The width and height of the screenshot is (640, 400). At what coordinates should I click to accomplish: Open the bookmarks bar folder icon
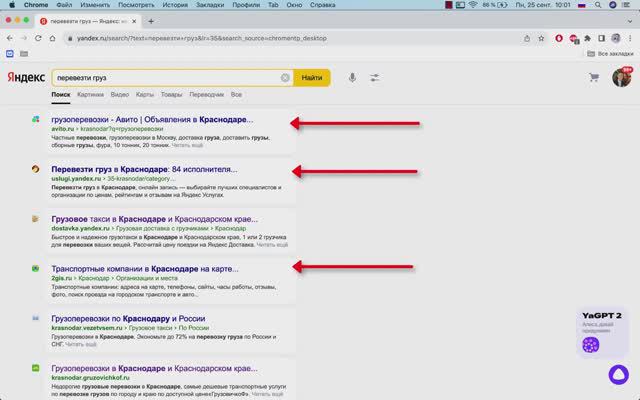click(24, 53)
